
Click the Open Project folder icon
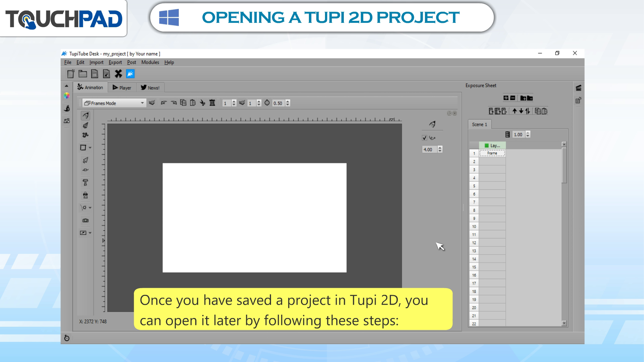pos(83,74)
